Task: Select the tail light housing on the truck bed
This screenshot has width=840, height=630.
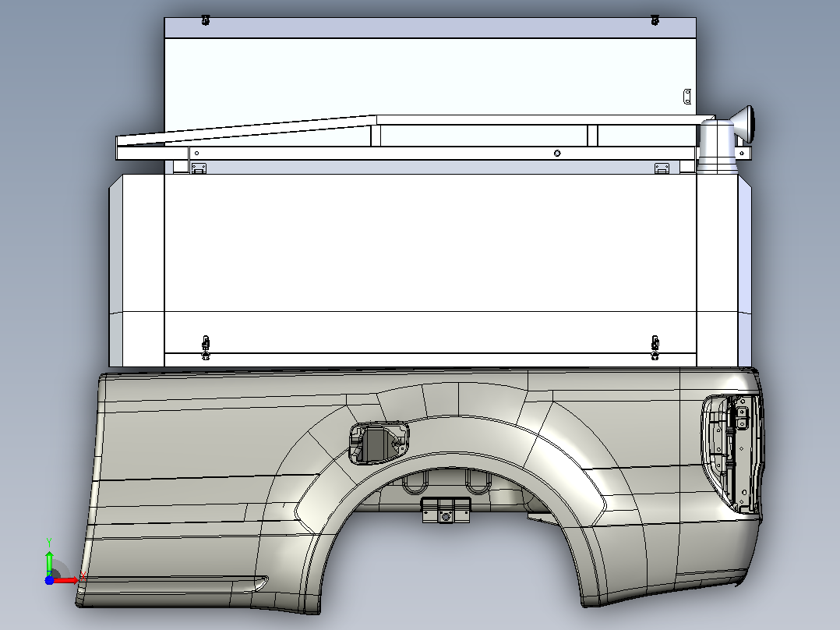Action: [732, 454]
